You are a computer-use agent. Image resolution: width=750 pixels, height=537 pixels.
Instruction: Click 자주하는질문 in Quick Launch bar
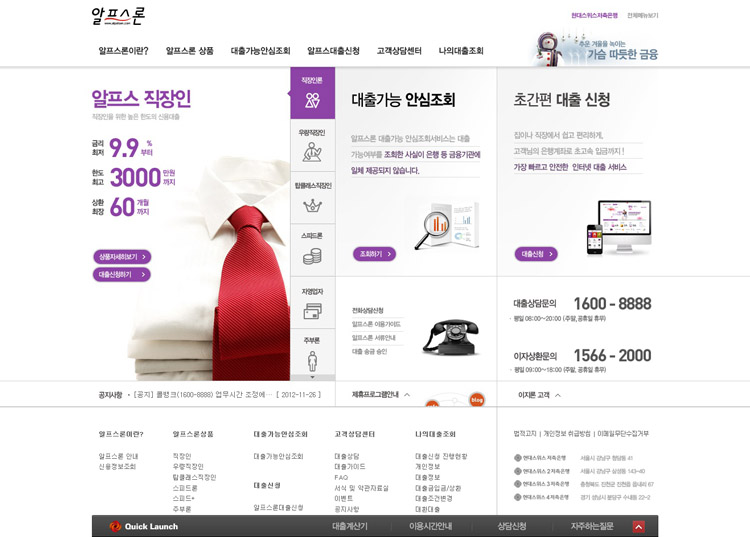click(x=592, y=526)
